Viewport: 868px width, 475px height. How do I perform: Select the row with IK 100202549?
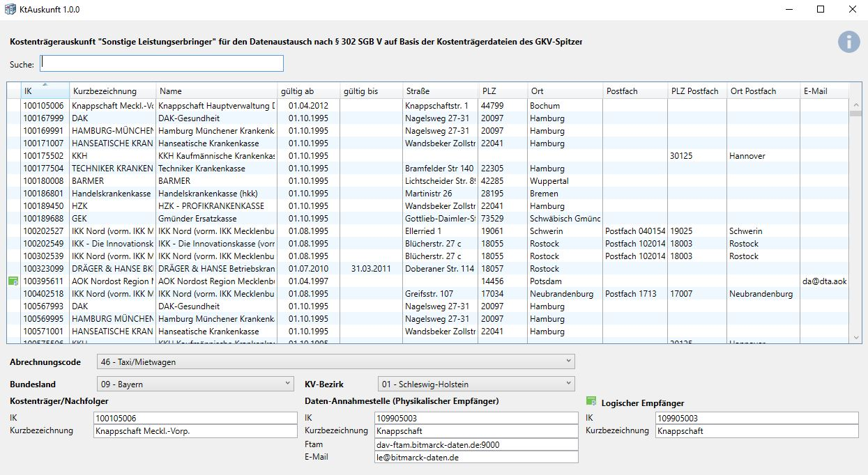point(428,244)
